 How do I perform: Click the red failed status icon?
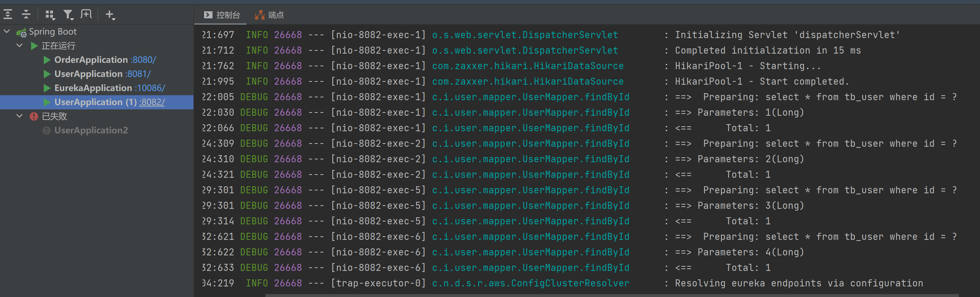click(34, 116)
